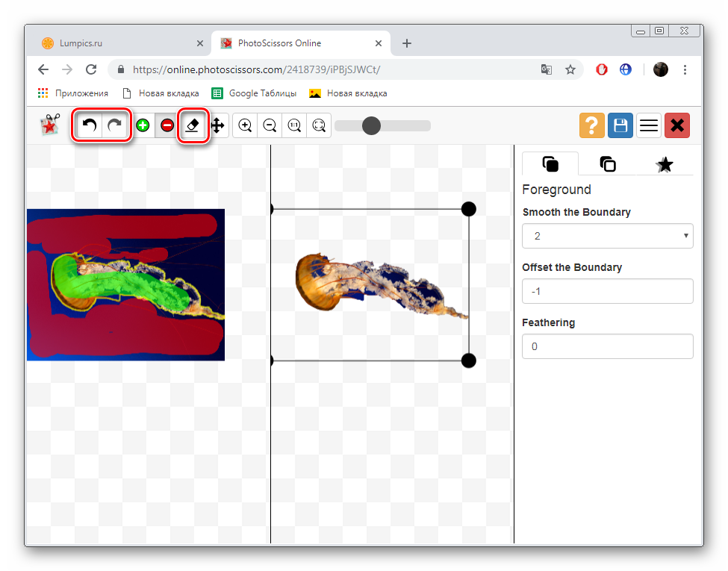Click the Zoom to fit icon
This screenshot has width=728, height=571.
tap(320, 126)
